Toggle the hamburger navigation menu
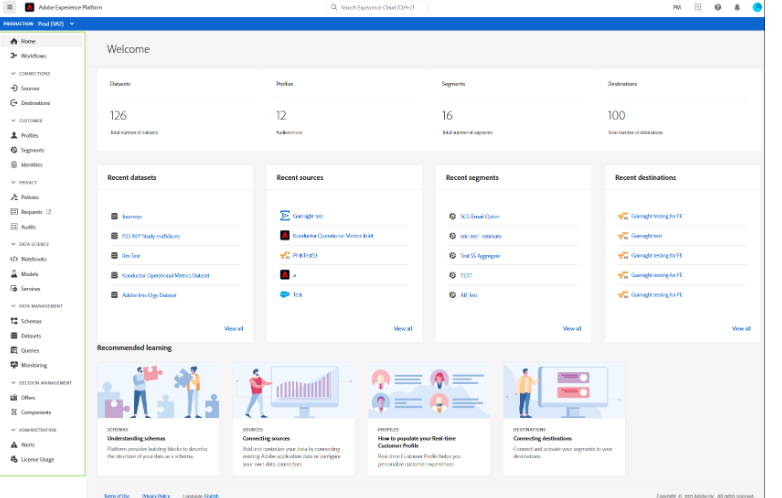This screenshot has height=498, width=782. tap(9, 7)
